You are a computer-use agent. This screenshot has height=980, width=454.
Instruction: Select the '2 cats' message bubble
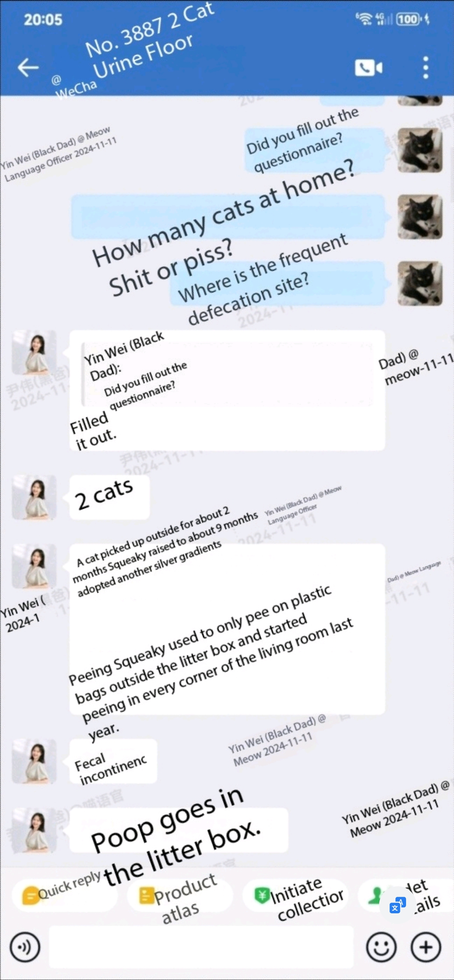coord(110,497)
